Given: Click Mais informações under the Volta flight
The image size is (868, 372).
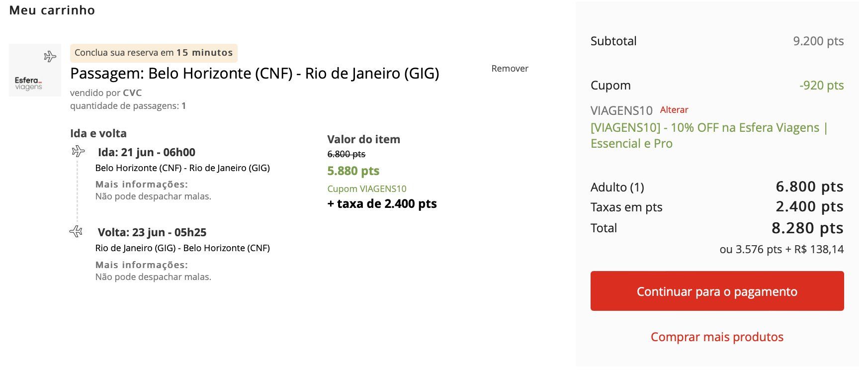Looking at the screenshot, I should pyautogui.click(x=142, y=265).
